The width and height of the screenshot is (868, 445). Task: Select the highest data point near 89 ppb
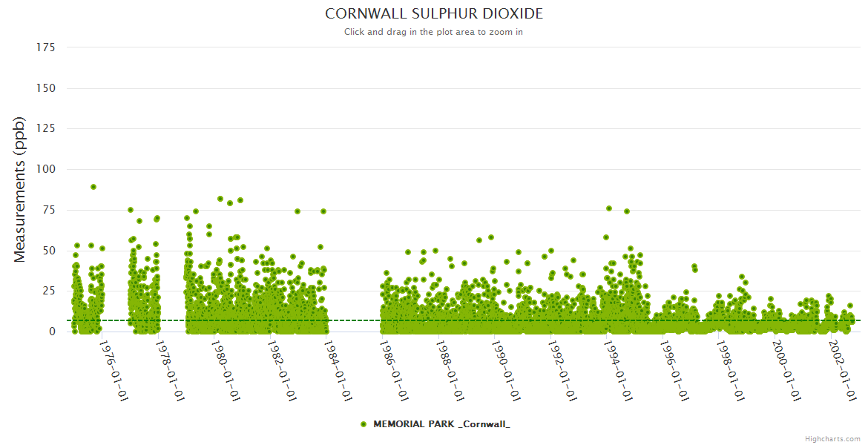pyautogui.click(x=93, y=187)
